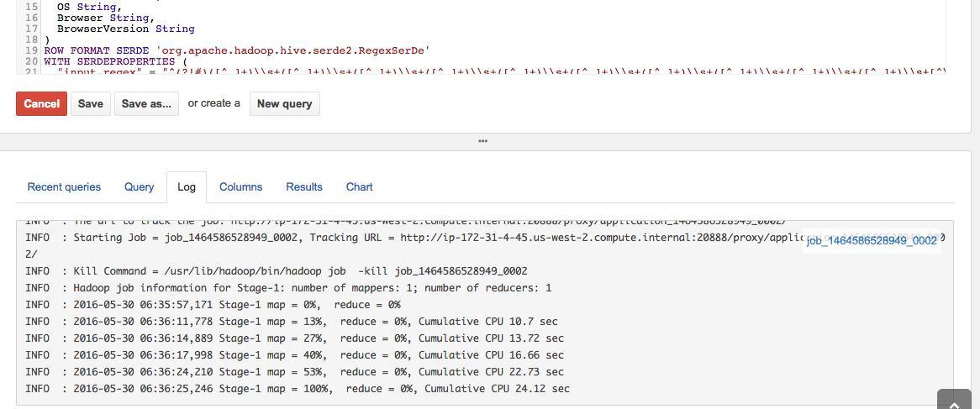Open the Save as... dialog
Image resolution: width=980 pixels, height=409 pixels.
(145, 104)
